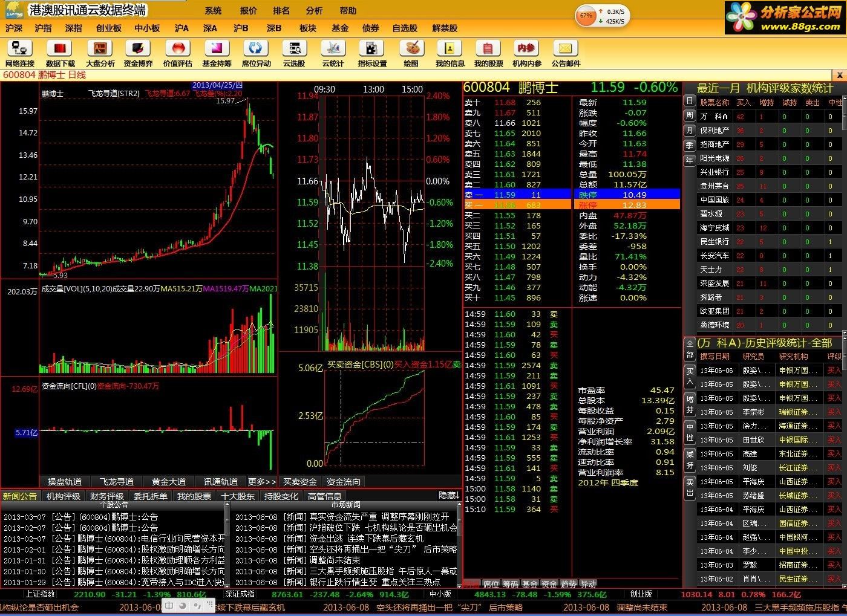Viewport: 847px width, 616px height.
Task: Switch rating period to 年
Action: (689, 161)
